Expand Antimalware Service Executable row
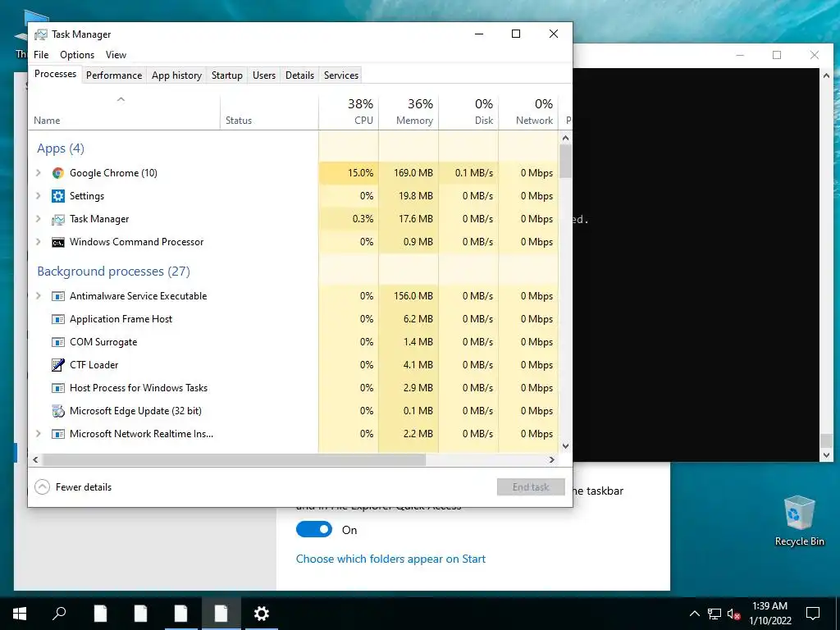The image size is (840, 630). tap(39, 296)
